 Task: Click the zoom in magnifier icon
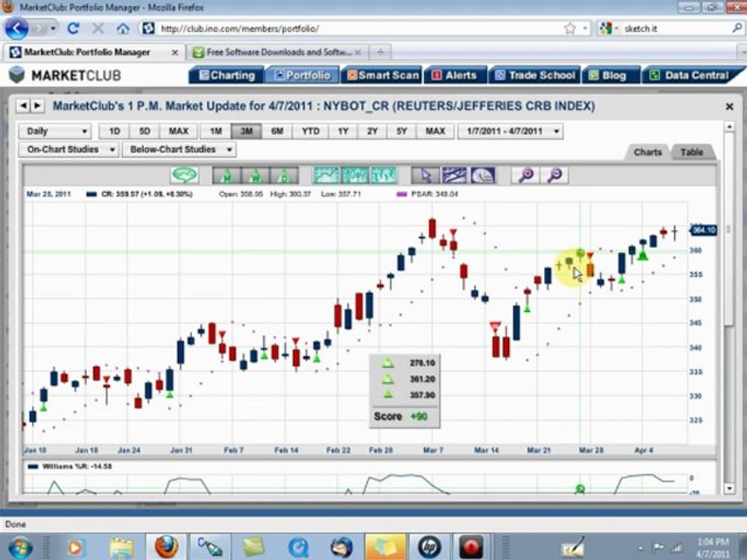tap(525, 175)
